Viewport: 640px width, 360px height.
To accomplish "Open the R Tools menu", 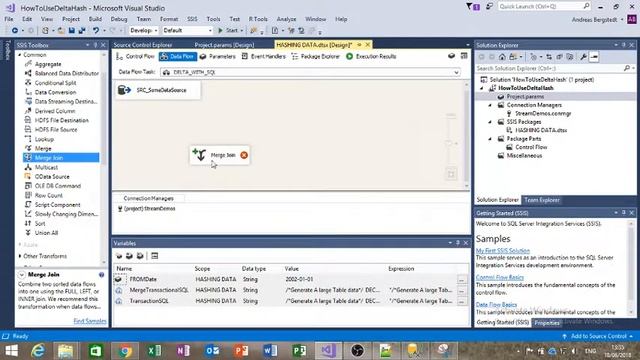I will tap(258, 19).
